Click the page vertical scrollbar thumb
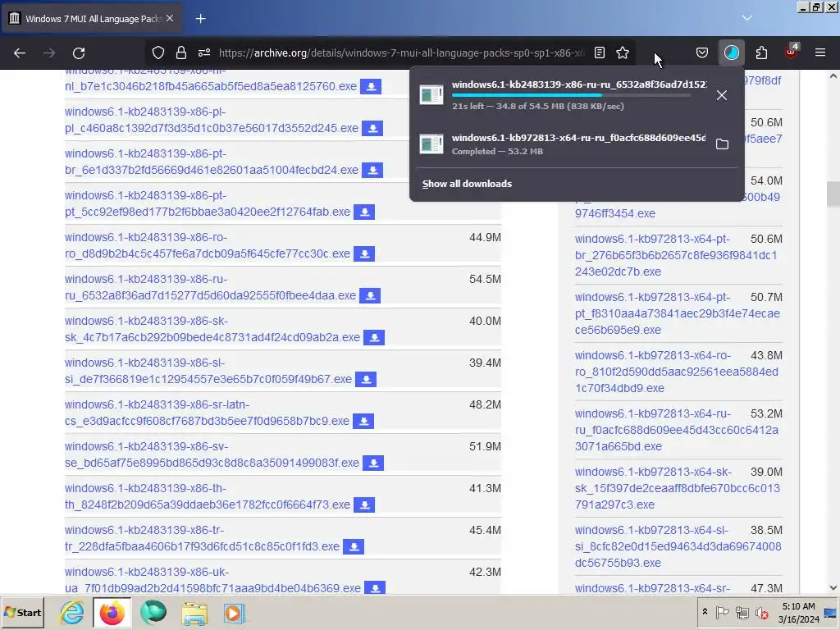 [833, 194]
